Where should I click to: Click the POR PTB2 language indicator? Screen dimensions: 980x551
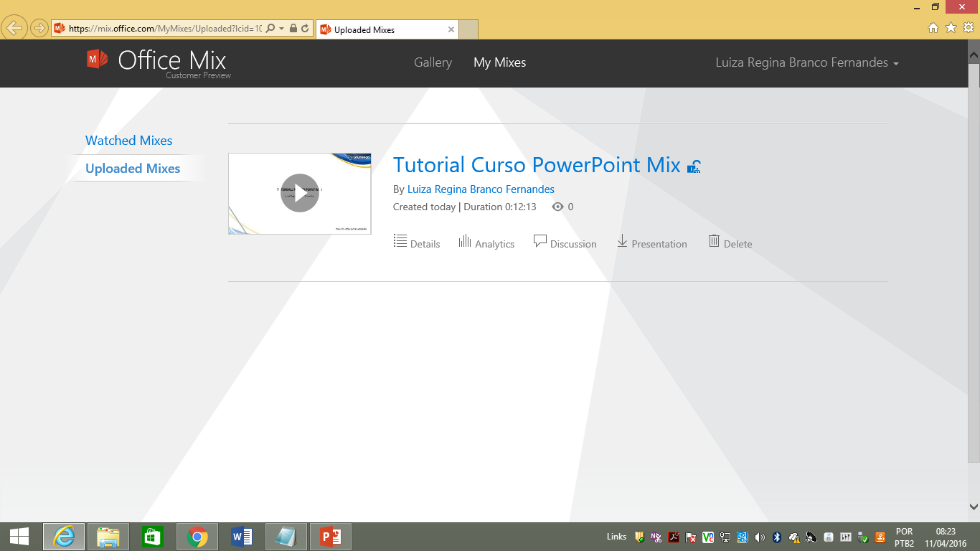click(905, 537)
